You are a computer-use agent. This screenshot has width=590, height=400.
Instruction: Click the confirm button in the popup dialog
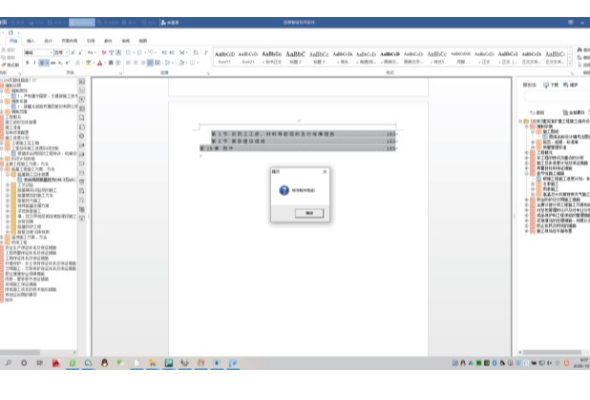coord(309,213)
